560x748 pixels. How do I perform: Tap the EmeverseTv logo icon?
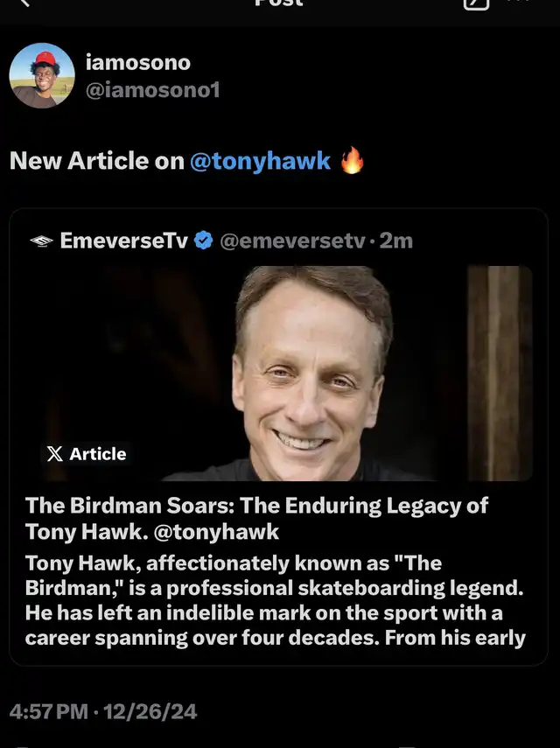tap(40, 241)
